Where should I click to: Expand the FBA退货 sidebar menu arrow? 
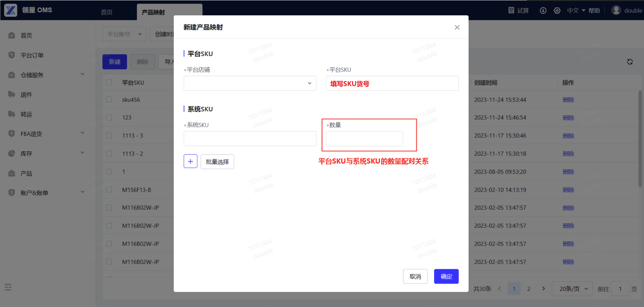coord(82,133)
